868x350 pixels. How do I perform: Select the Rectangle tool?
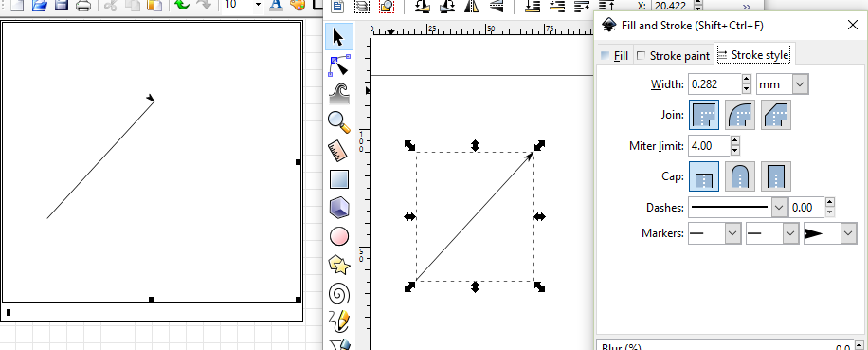point(339,179)
